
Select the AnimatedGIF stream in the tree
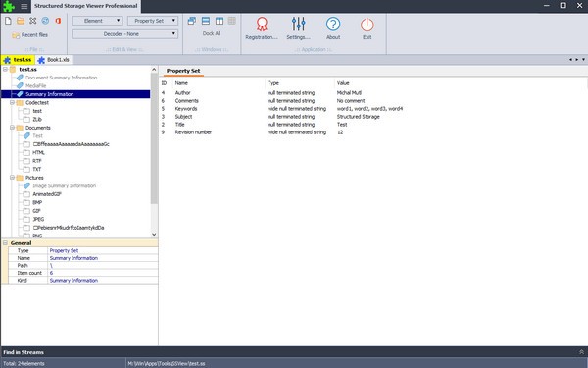click(47, 194)
